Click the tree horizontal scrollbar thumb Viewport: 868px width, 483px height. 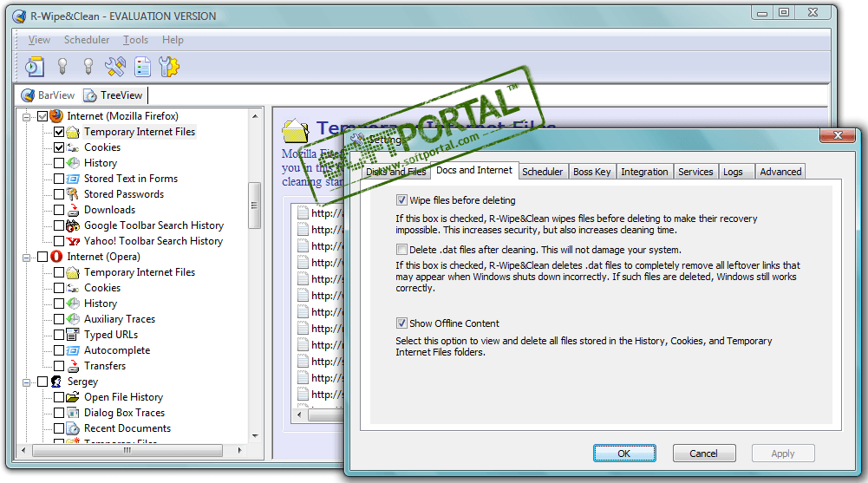[127, 450]
